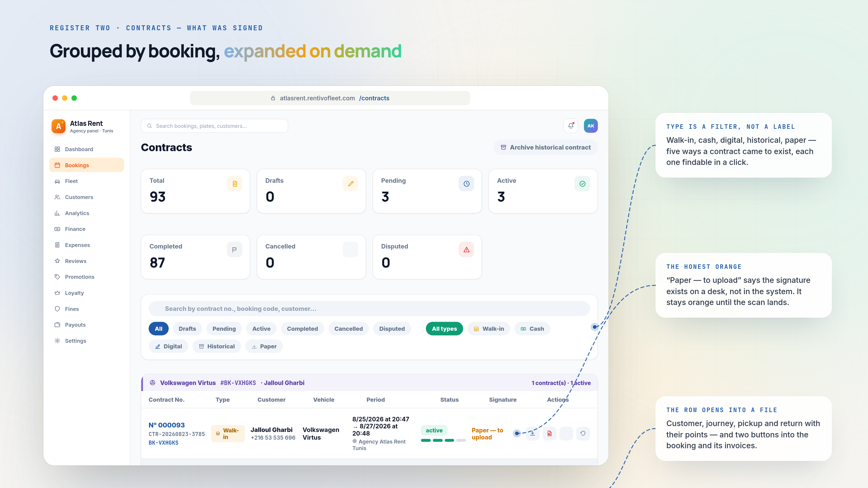868x488 pixels.
Task: Click the circular refresh arrow action
Action: 583,433
